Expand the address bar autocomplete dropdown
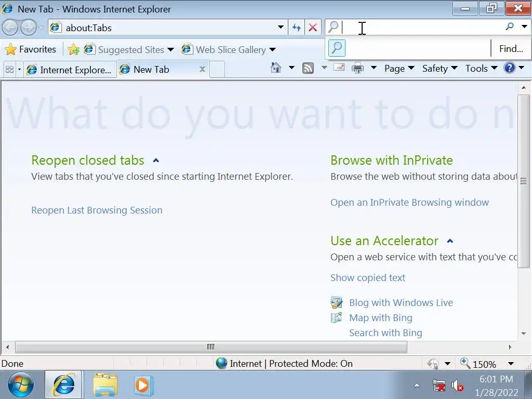 [x=281, y=27]
